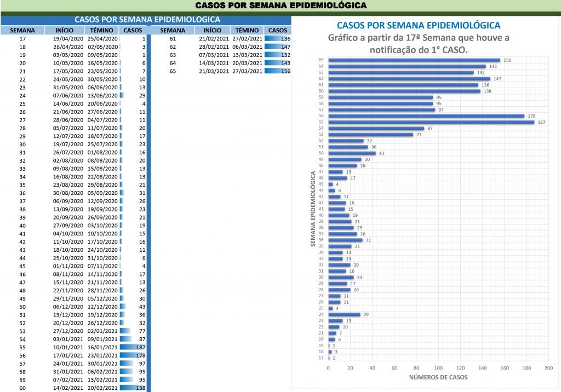Click the NÚMEROS DE CASOS axis title
The width and height of the screenshot is (561, 392).
pos(438,378)
